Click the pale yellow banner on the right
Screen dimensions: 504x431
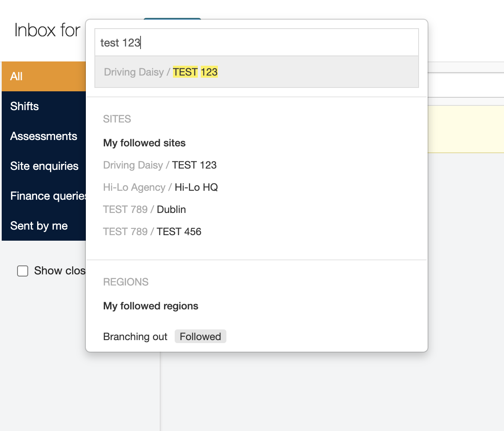point(466,129)
